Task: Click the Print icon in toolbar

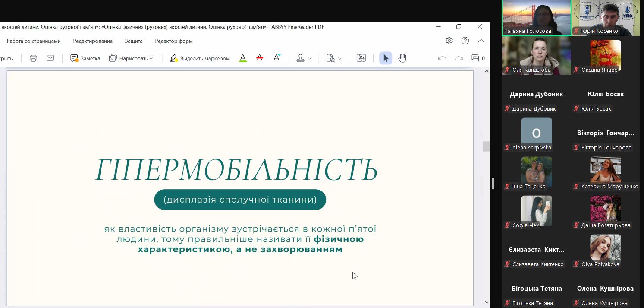Action: pos(33,58)
